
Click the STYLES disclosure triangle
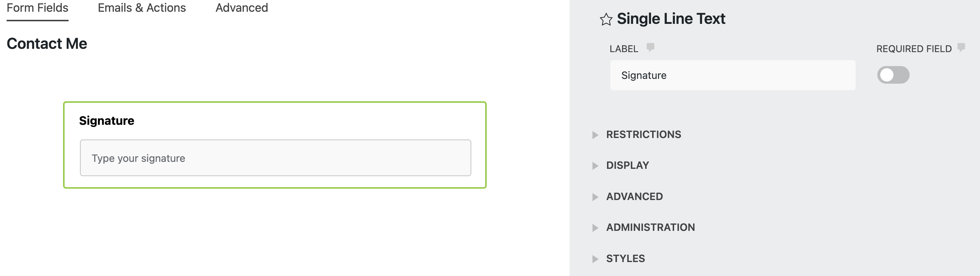[595, 258]
